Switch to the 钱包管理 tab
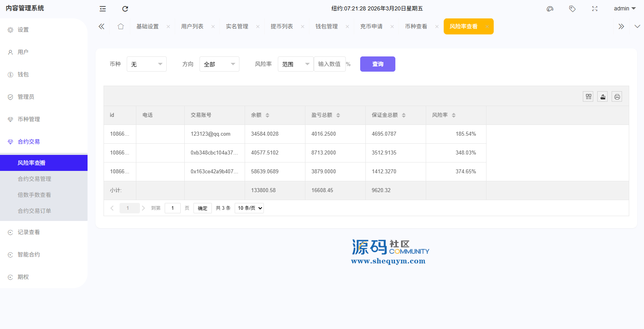Image resolution: width=644 pixels, height=329 pixels. click(327, 26)
